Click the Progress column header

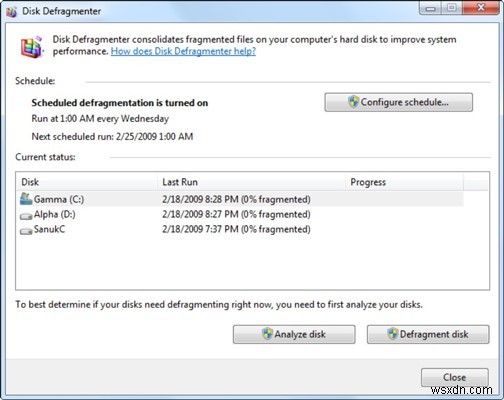coord(404,182)
